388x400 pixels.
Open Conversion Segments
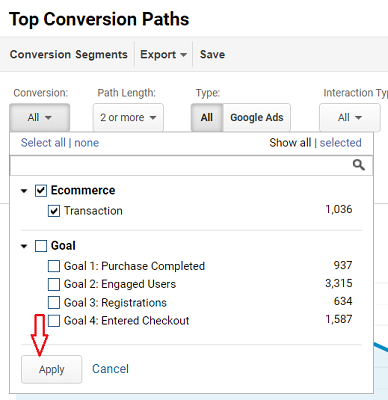69,54
